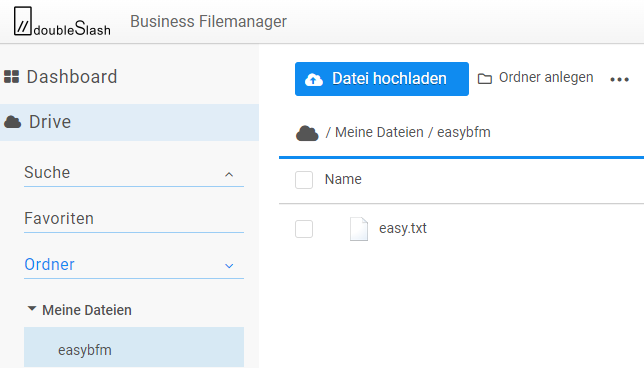Sort by the Name column header
The width and height of the screenshot is (644, 368).
click(343, 179)
